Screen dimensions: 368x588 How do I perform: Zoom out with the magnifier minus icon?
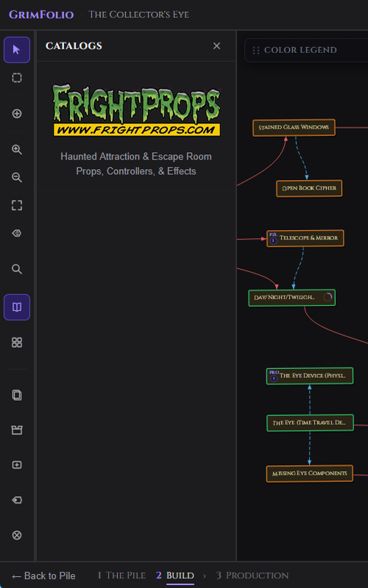coord(17,177)
